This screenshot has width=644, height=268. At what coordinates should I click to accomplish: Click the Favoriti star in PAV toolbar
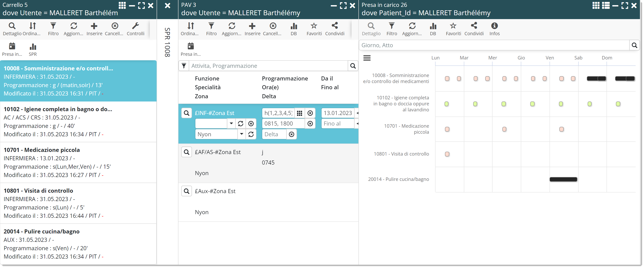[x=314, y=26]
